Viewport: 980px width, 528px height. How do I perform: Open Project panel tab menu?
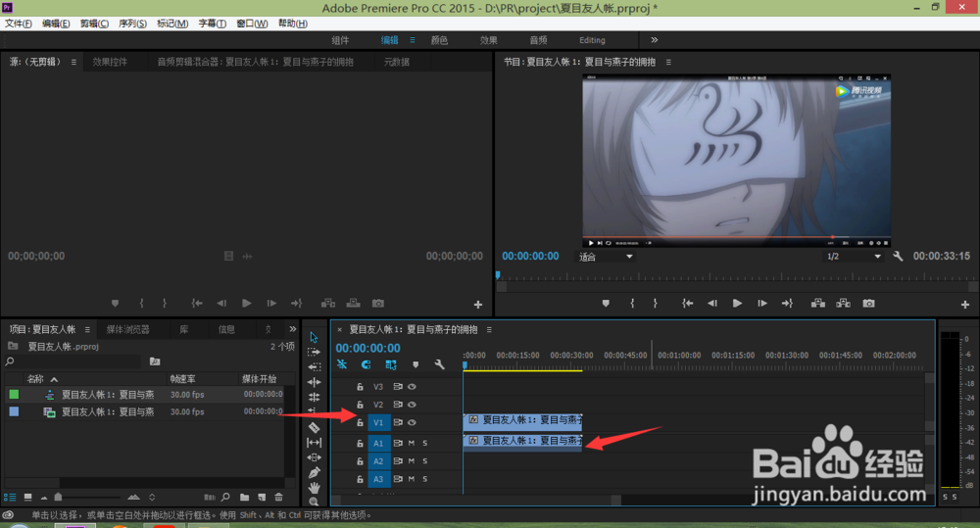[87, 329]
